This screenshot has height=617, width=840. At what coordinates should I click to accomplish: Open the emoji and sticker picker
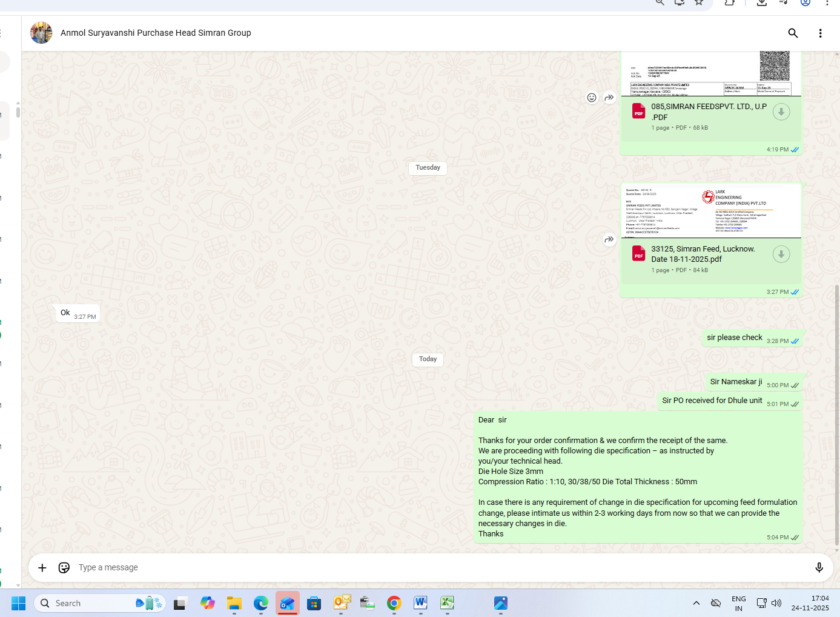coord(64,567)
